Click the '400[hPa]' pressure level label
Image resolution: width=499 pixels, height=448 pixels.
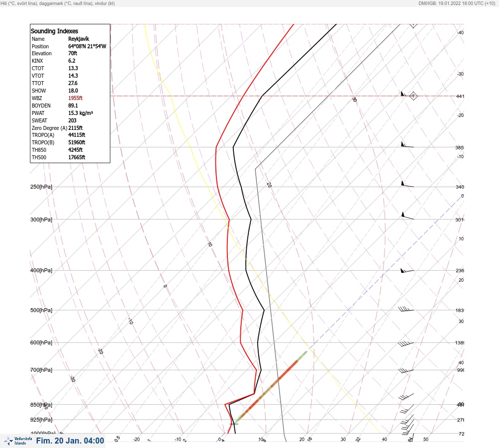(41, 270)
